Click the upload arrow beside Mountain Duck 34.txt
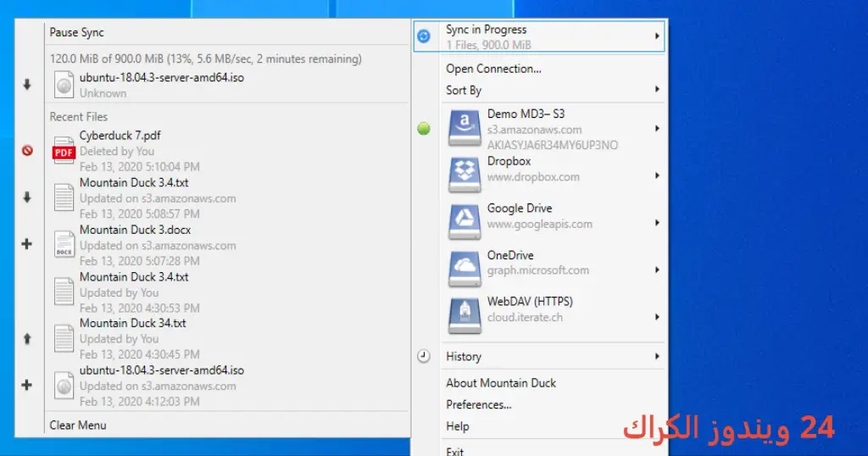The image size is (868, 456). coord(26,339)
